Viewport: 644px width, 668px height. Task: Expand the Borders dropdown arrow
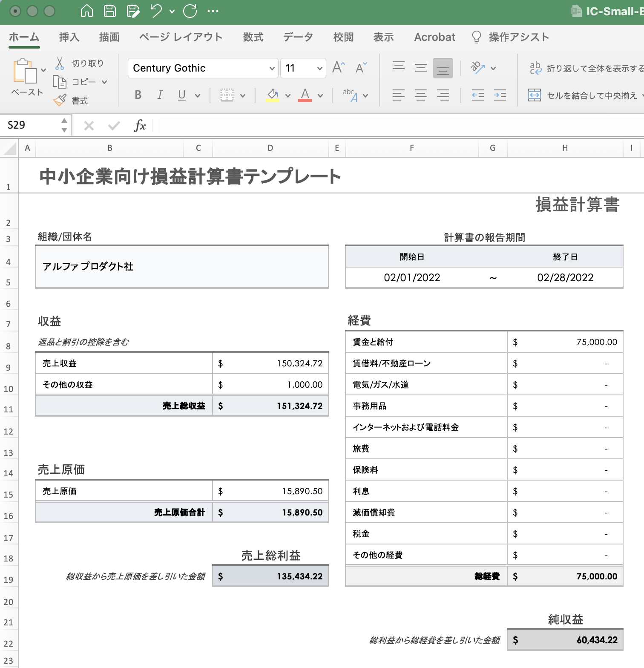click(x=243, y=95)
